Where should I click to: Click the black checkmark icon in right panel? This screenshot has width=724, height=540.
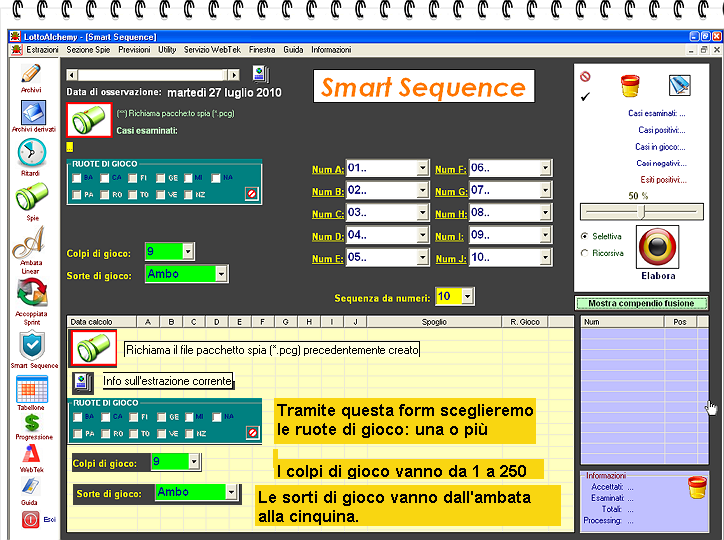coord(585,97)
